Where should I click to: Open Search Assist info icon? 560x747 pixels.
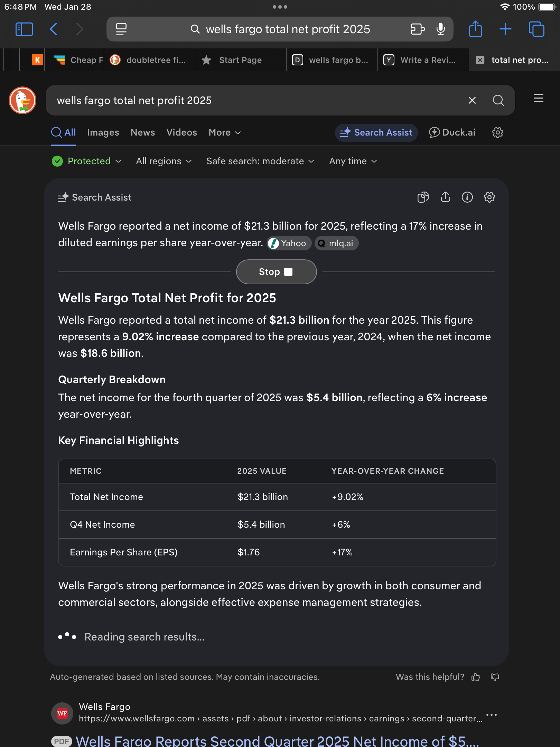coord(467,197)
